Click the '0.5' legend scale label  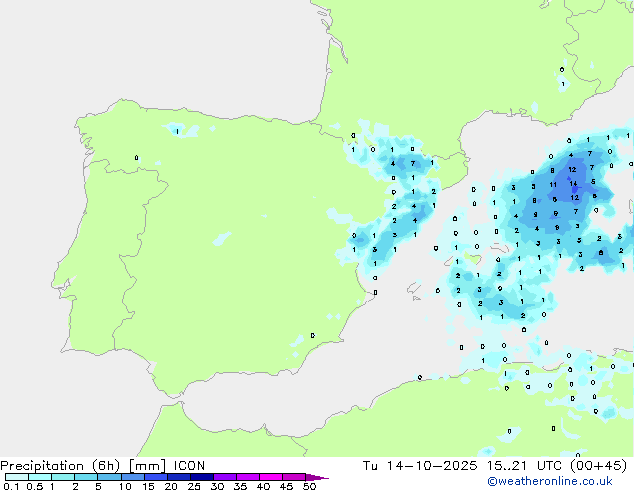coord(34,486)
